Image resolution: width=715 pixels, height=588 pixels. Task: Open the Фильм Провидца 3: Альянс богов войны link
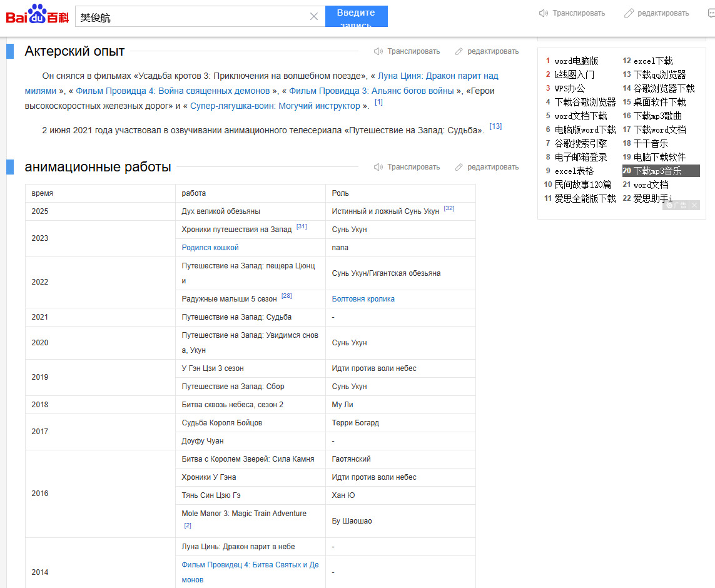pyautogui.click(x=371, y=91)
